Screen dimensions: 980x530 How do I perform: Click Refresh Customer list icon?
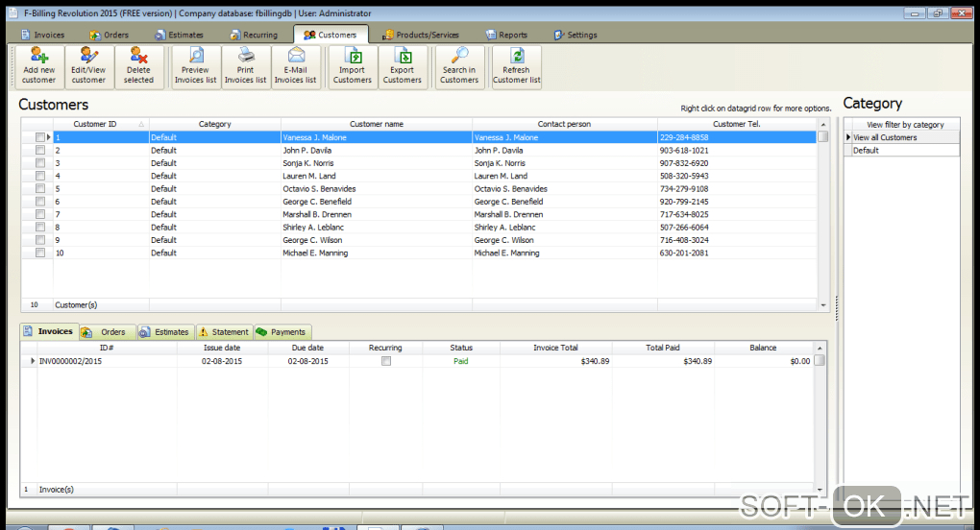(x=516, y=67)
